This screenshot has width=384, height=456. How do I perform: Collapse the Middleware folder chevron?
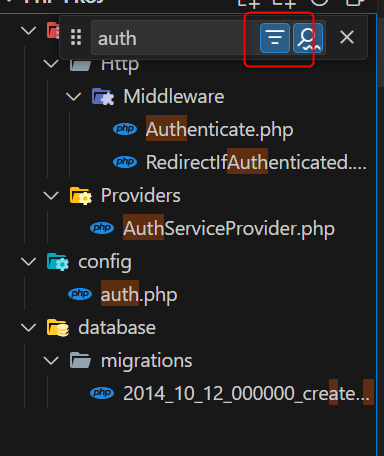click(x=73, y=97)
